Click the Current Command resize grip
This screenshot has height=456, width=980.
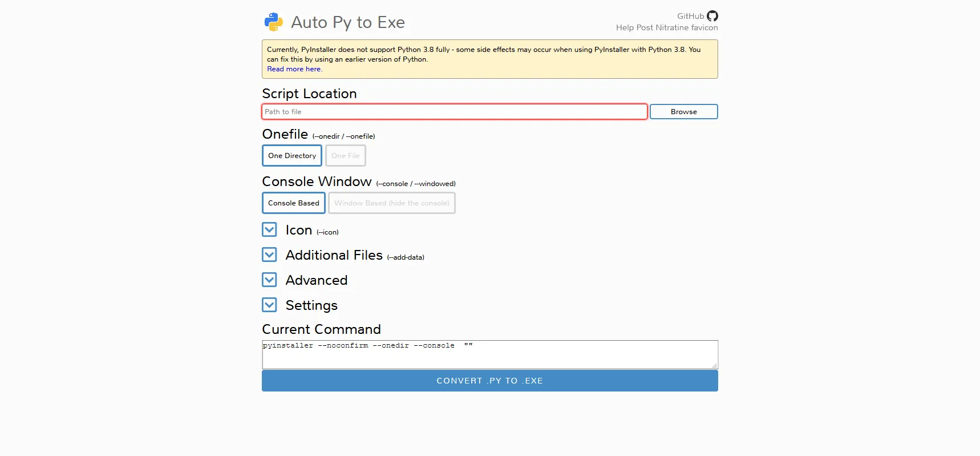(714, 366)
